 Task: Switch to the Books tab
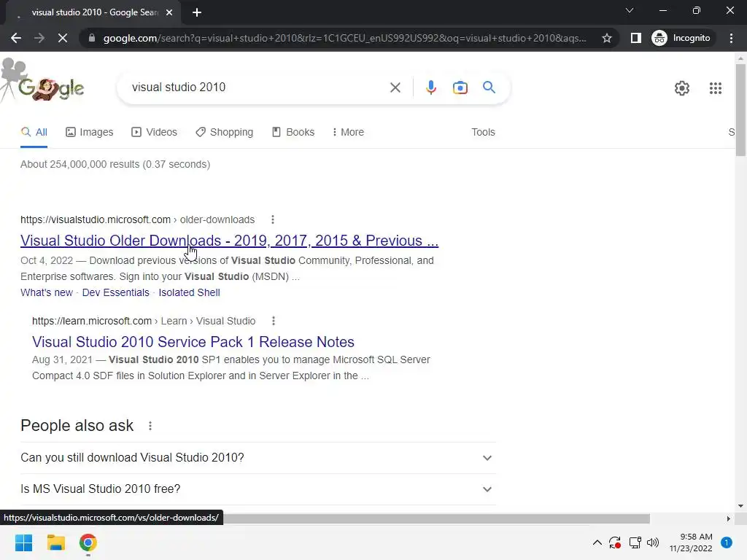click(x=293, y=132)
